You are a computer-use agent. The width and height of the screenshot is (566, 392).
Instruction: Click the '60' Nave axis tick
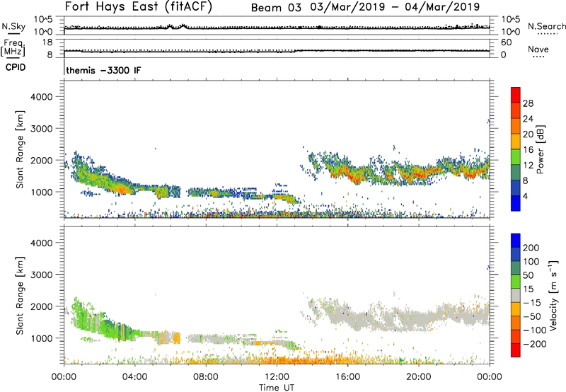coord(506,42)
